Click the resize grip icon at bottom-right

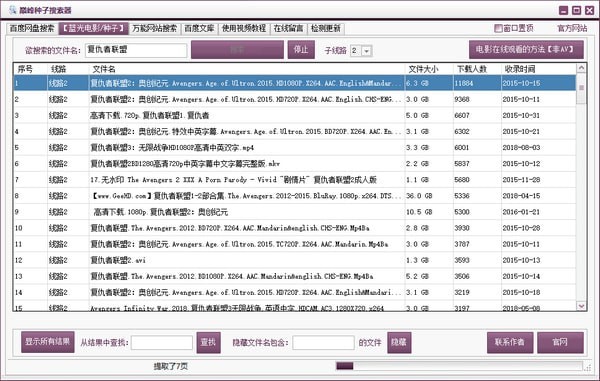tap(588, 368)
